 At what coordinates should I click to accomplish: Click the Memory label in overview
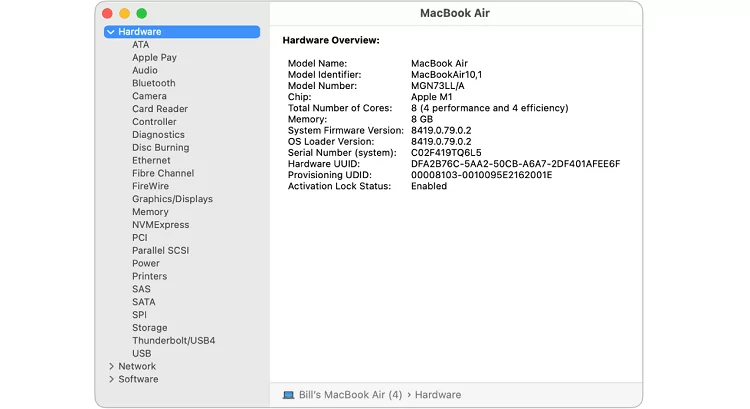point(307,119)
